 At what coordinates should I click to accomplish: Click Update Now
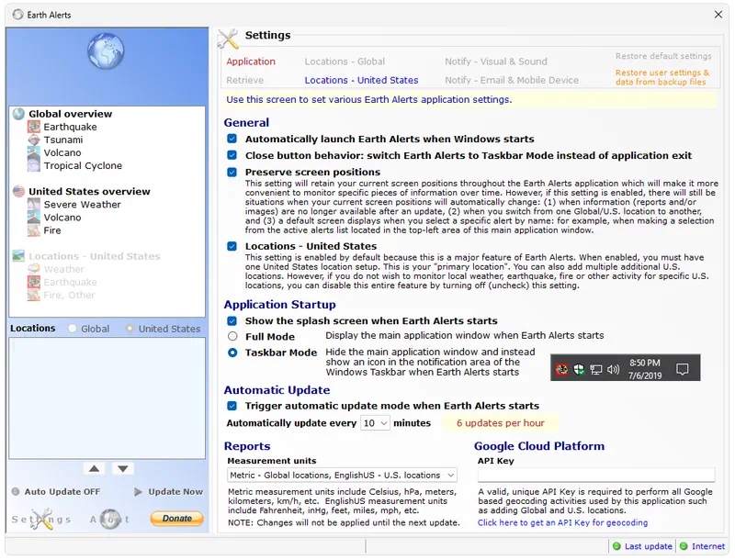[x=169, y=492]
